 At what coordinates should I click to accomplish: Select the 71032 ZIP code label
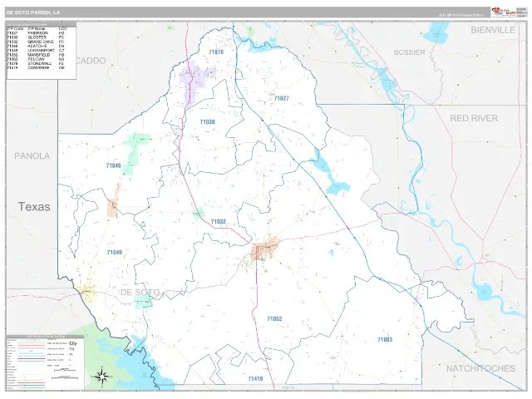pyautogui.click(x=218, y=222)
